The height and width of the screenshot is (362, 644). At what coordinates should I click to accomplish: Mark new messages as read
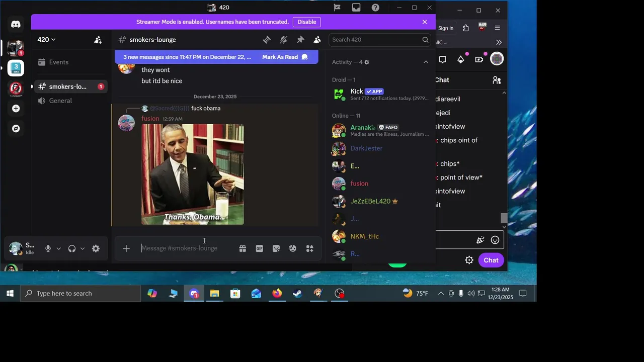point(285,57)
